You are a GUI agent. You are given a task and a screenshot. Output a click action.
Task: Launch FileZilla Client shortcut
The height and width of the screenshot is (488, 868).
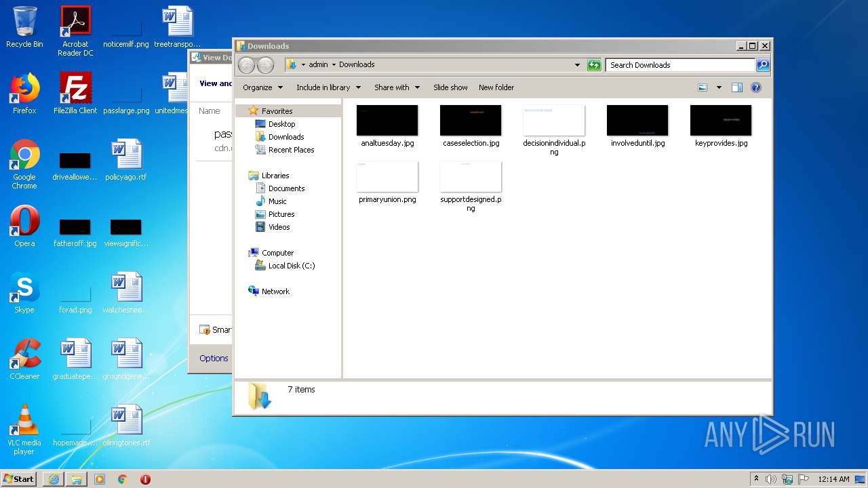tap(75, 94)
